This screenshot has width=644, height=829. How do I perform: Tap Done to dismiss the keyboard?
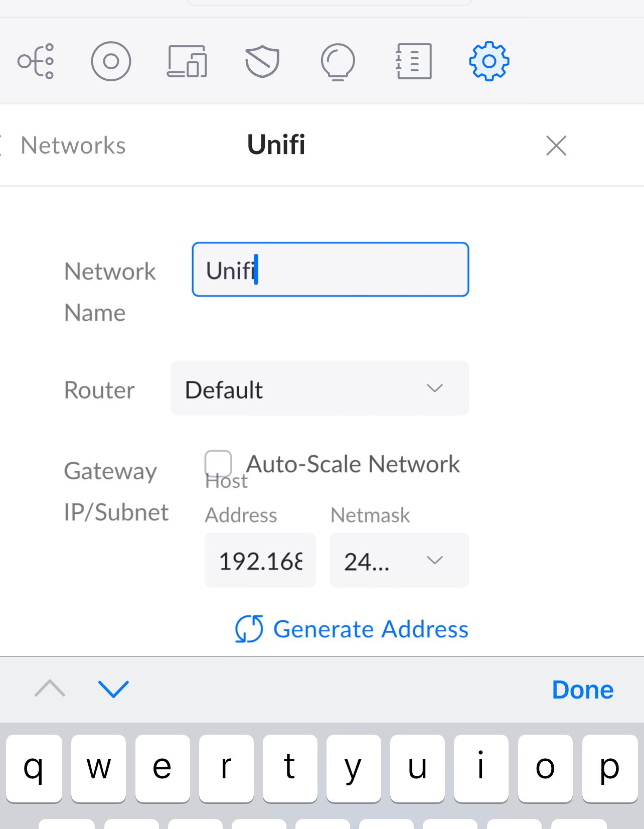[582, 689]
